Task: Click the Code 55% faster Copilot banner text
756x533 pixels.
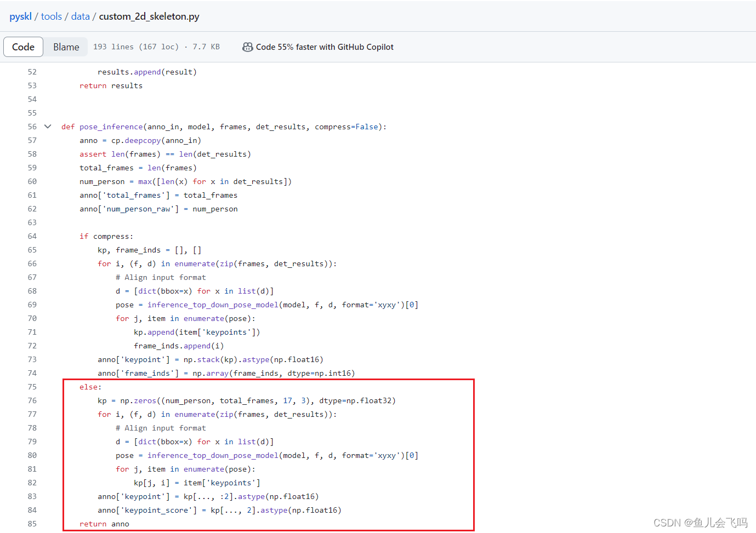Action: pyautogui.click(x=326, y=47)
